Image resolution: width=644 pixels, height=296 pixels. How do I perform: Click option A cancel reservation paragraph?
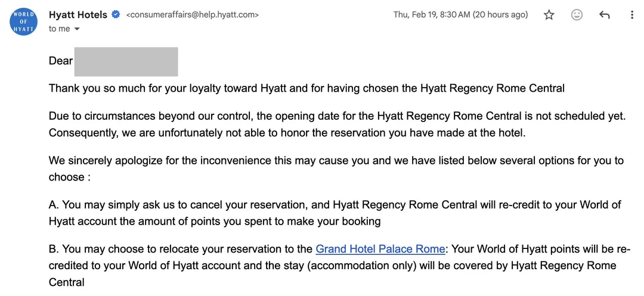pyautogui.click(x=335, y=205)
